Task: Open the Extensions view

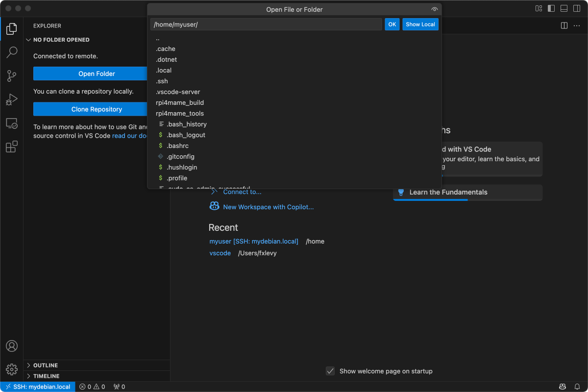Action: pos(12,147)
